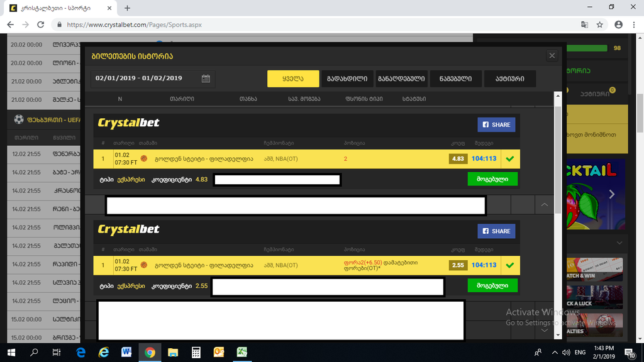Expand the ticket with down chevron

click(544, 331)
